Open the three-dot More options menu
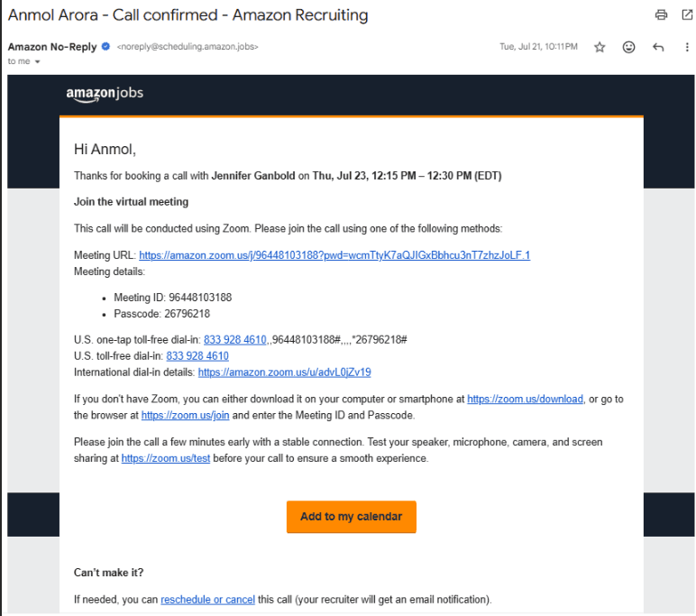This screenshot has height=616, width=696. (x=687, y=47)
